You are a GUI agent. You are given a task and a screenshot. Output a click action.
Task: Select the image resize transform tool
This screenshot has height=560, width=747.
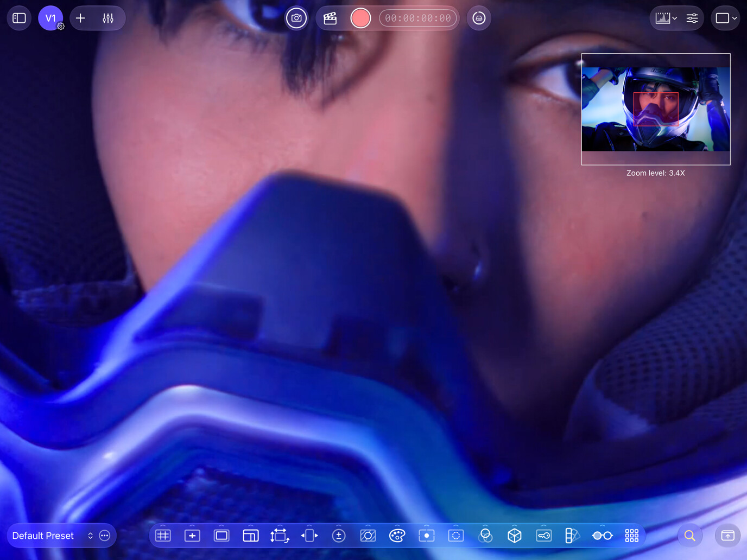click(280, 536)
